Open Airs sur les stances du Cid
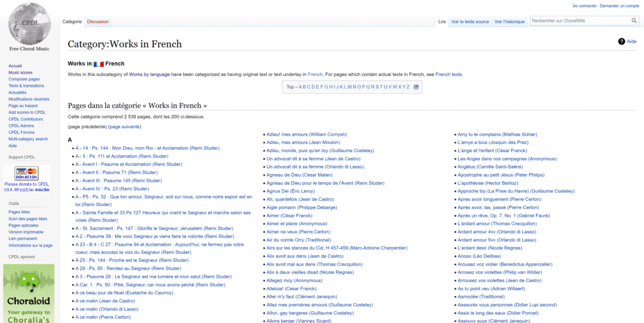This screenshot has width=644, height=323. coord(337,248)
